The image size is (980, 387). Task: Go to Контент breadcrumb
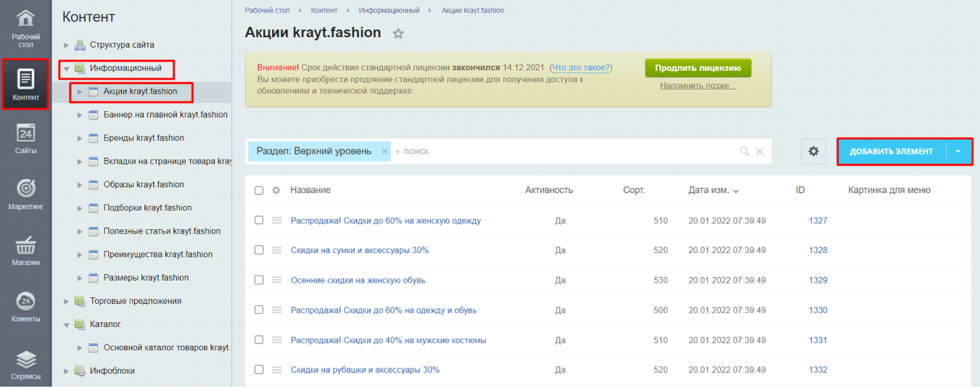click(324, 10)
